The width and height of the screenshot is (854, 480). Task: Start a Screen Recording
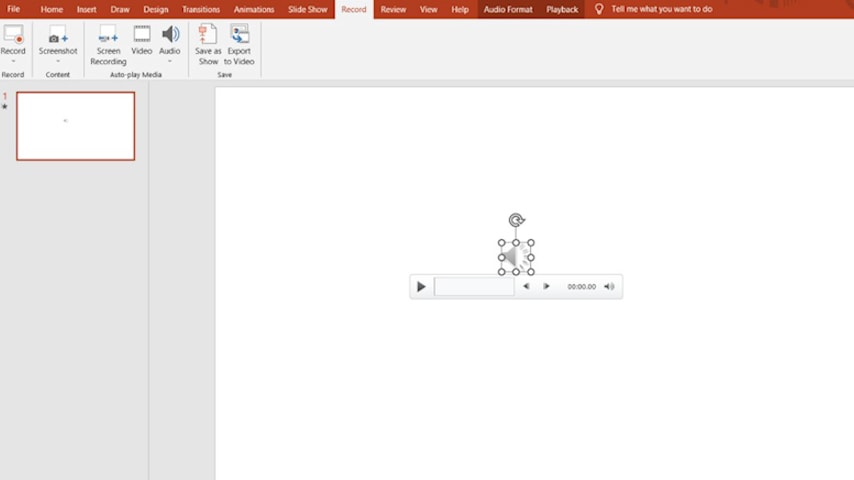pyautogui.click(x=108, y=45)
